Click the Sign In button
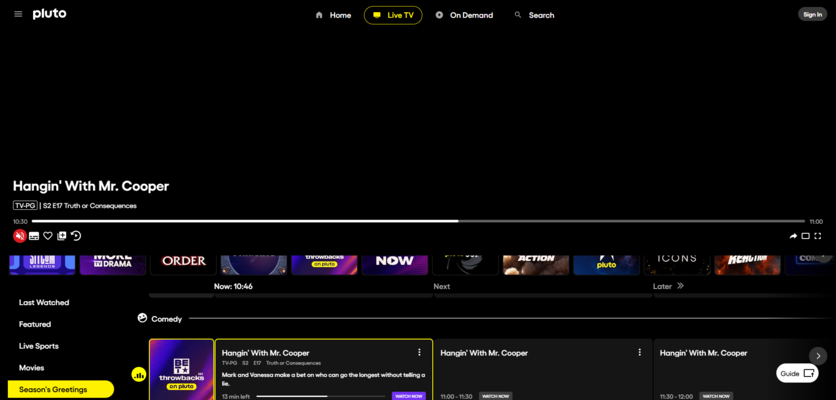This screenshot has width=836, height=400. (812, 14)
